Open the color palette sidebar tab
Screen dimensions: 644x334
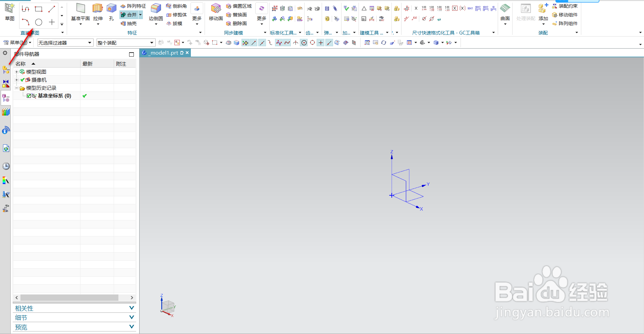[6, 181]
